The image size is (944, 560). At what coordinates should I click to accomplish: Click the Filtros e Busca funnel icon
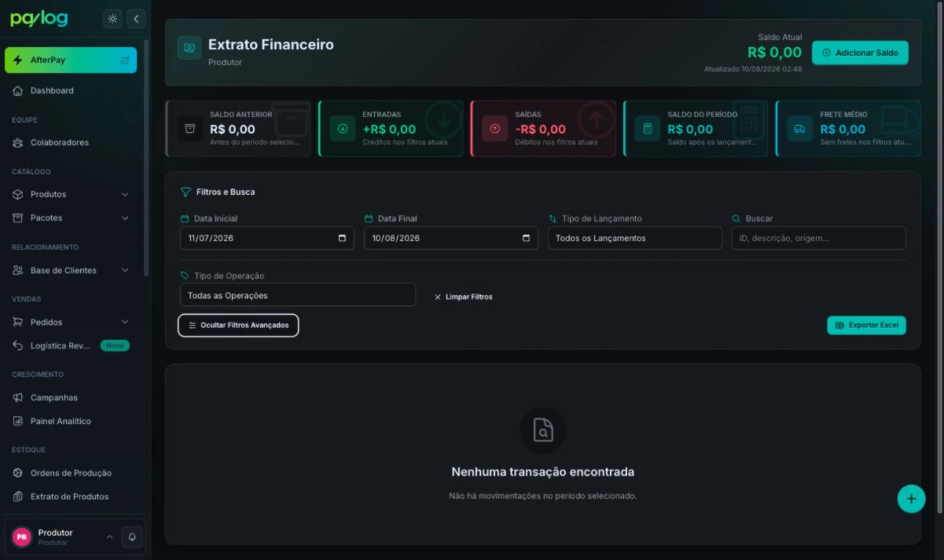[185, 192]
